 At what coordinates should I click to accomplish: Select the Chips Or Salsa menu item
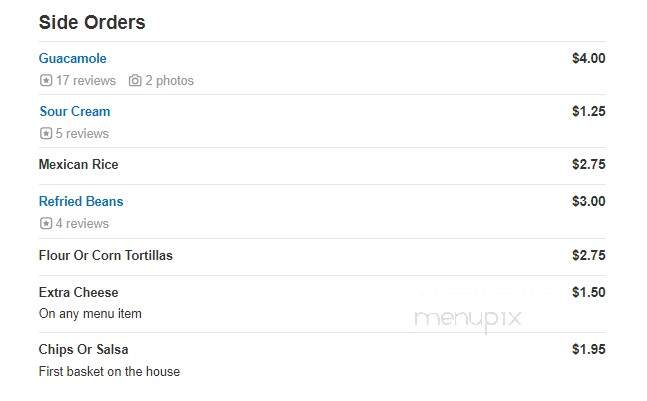click(x=83, y=349)
